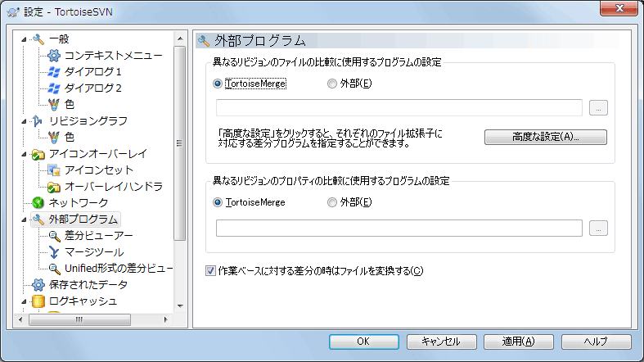Select TortoiseMerge for file comparison
Viewport: 644px width, 362px height.
pyautogui.click(x=250, y=84)
